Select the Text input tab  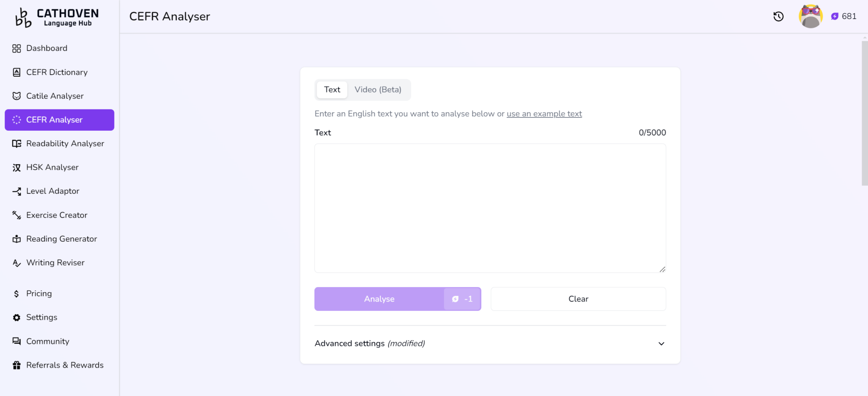click(332, 89)
